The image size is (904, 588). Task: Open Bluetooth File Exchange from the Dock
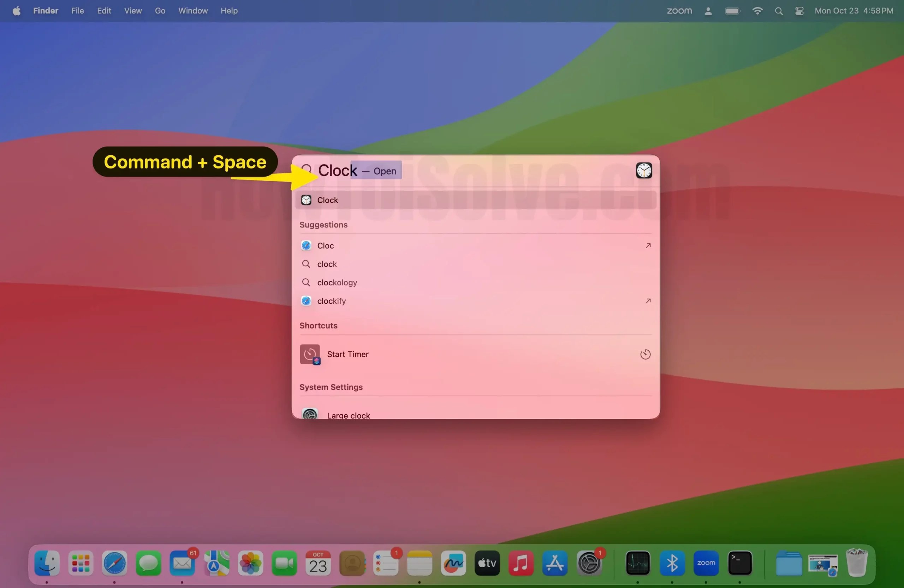[x=672, y=564]
